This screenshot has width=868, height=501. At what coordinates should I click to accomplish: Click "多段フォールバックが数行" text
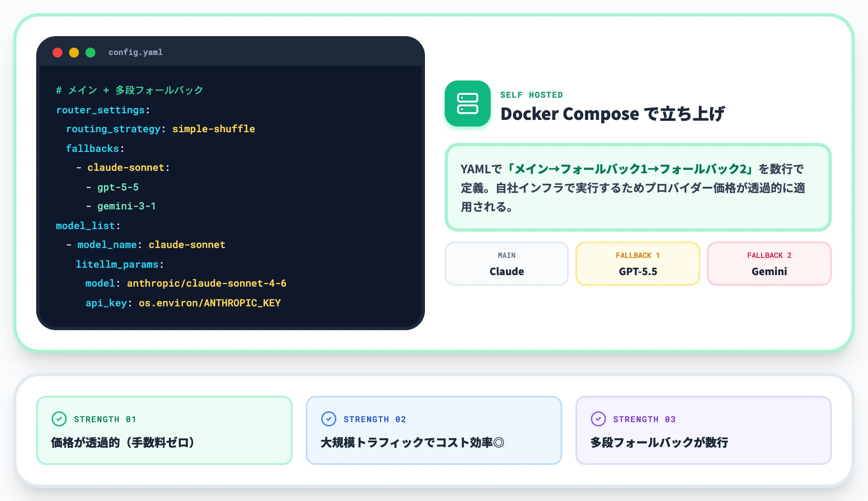coord(659,442)
